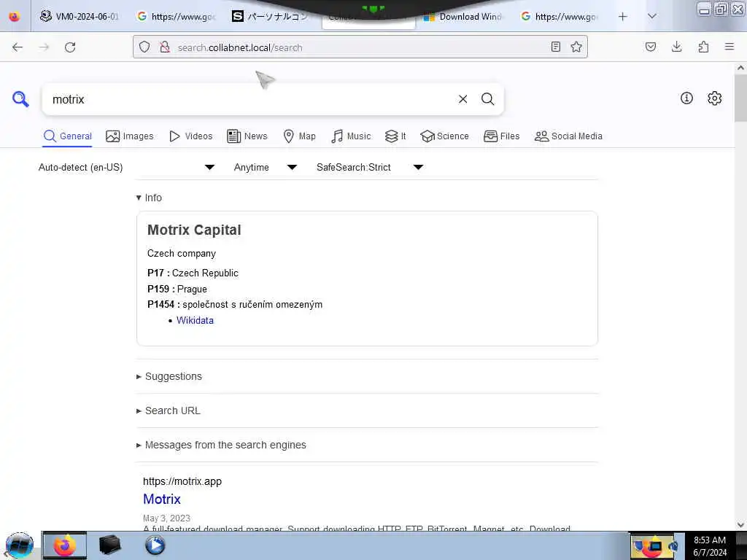
Task: Expand the Search URL section
Action: pos(169,411)
